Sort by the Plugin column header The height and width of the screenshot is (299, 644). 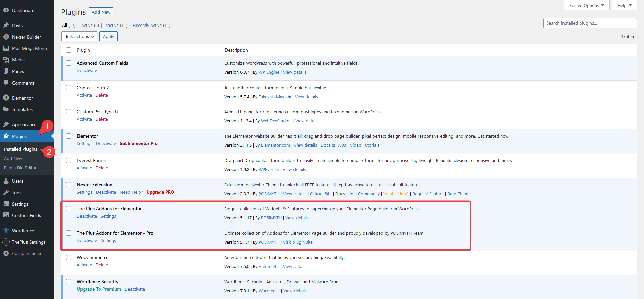pyautogui.click(x=84, y=50)
